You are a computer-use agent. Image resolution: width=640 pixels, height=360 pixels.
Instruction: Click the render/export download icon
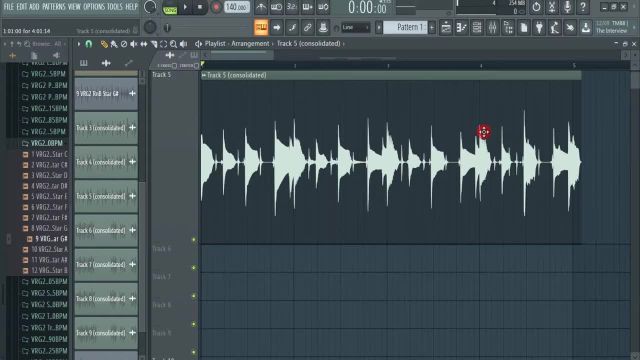586,27
